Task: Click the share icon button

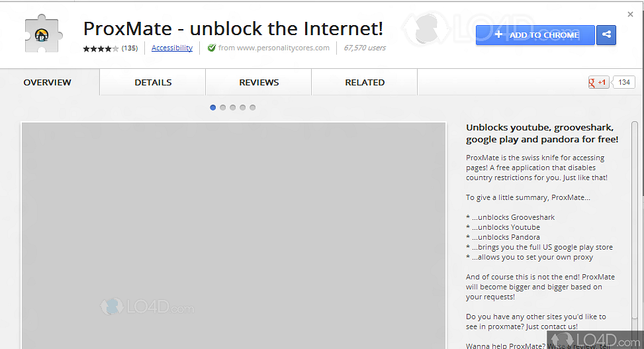Action: pyautogui.click(x=606, y=35)
